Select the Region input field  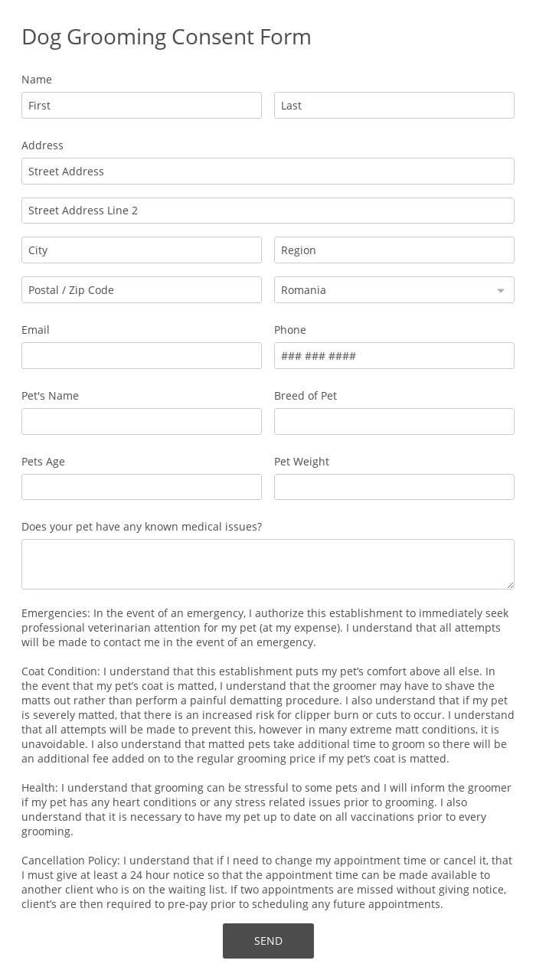point(394,250)
